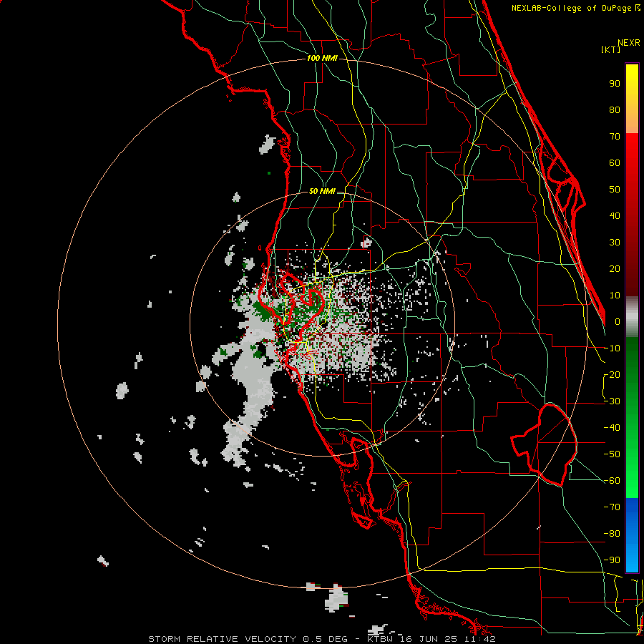
Task: Click the NEXR label at top right
Action: pos(629,43)
